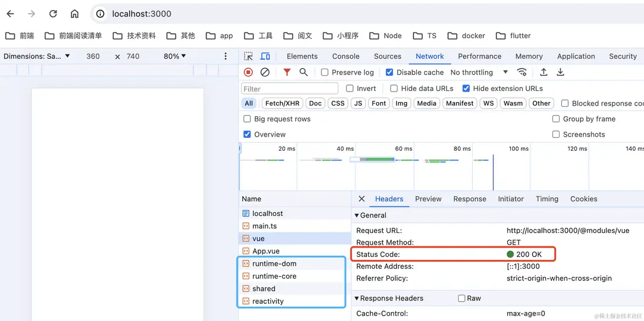This screenshot has height=321, width=644.
Task: Filter requests by CSS type
Action: pyautogui.click(x=338, y=103)
